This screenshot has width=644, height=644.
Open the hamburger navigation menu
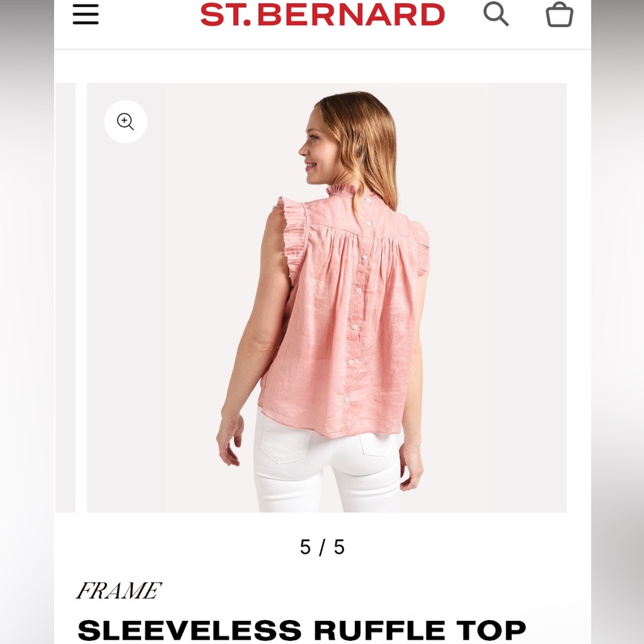pos(86,15)
